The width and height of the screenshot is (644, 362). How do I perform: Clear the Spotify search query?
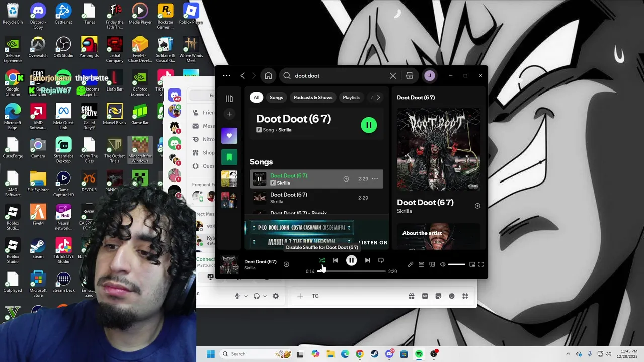tap(393, 76)
